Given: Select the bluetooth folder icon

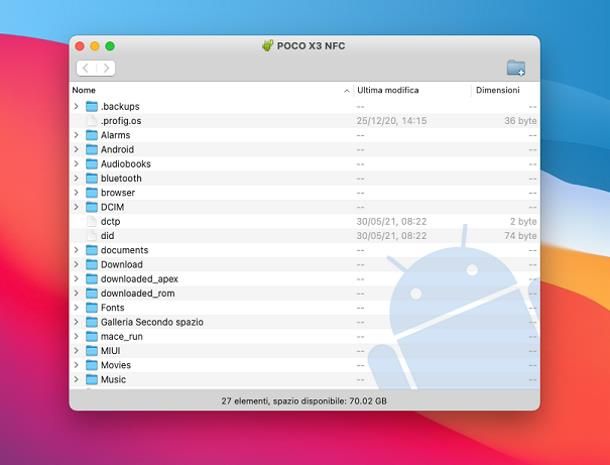Looking at the screenshot, I should pos(91,178).
